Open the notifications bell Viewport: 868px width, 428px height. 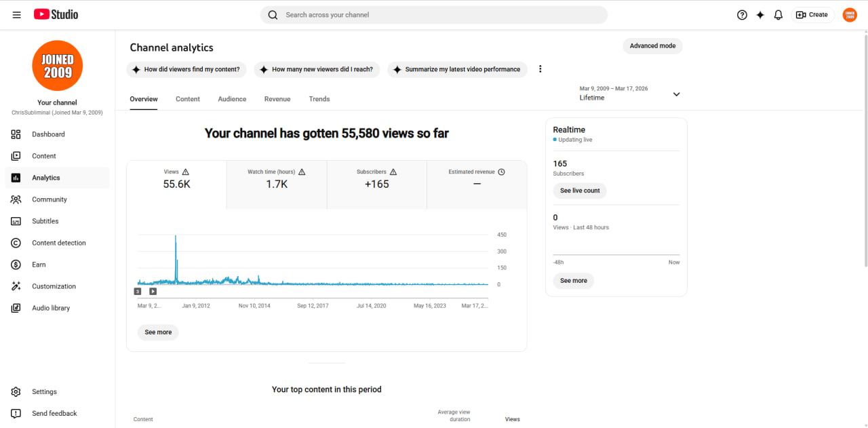pyautogui.click(x=778, y=14)
